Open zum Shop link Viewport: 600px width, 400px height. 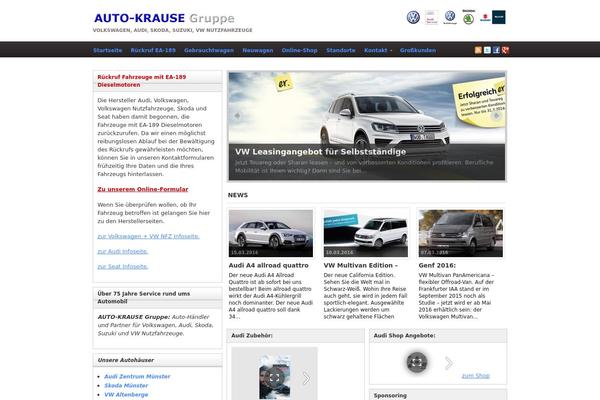pos(476,376)
